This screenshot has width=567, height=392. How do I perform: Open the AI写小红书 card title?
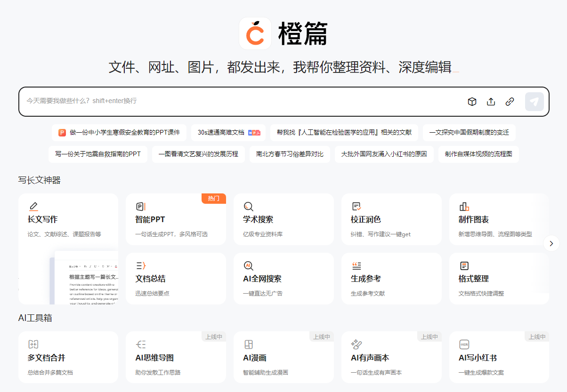pos(478,358)
